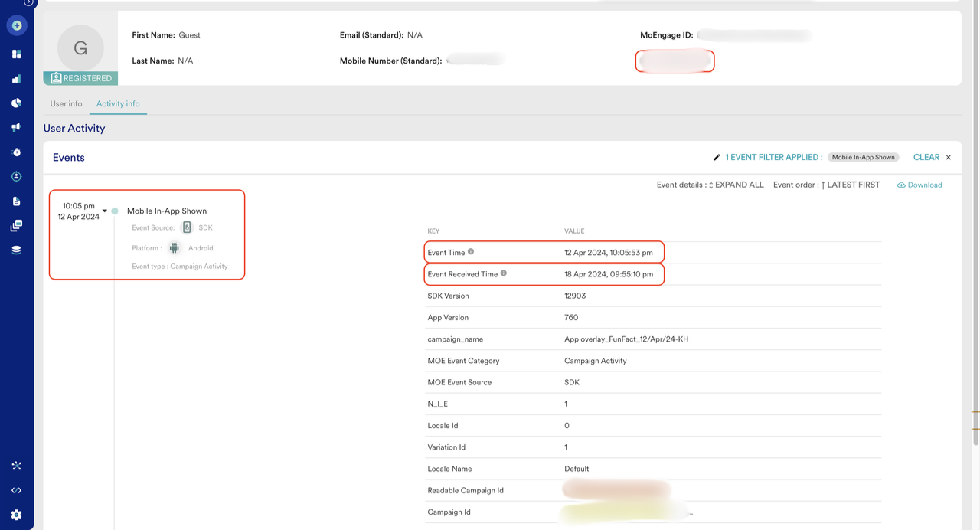Switch to the User info tab
Image resolution: width=980 pixels, height=530 pixels.
click(x=67, y=103)
